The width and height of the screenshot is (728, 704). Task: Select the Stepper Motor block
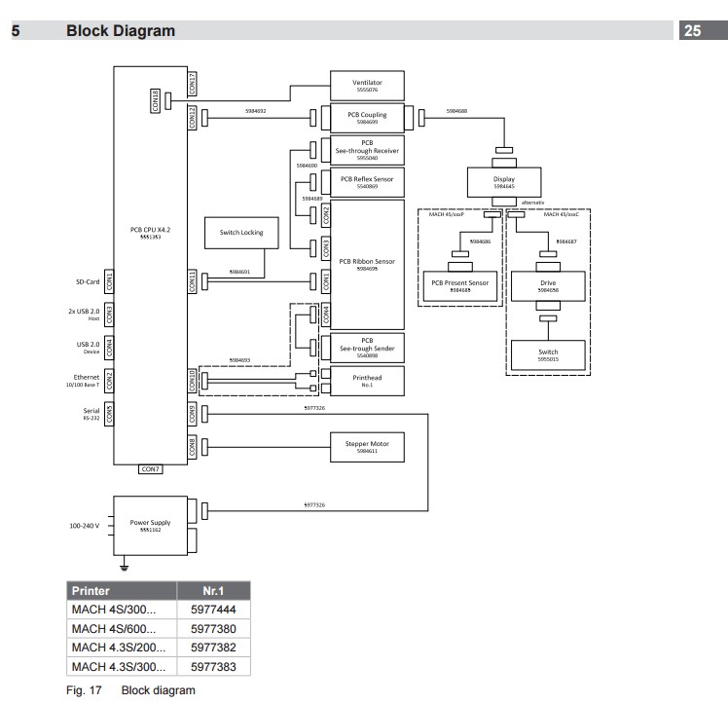click(367, 447)
